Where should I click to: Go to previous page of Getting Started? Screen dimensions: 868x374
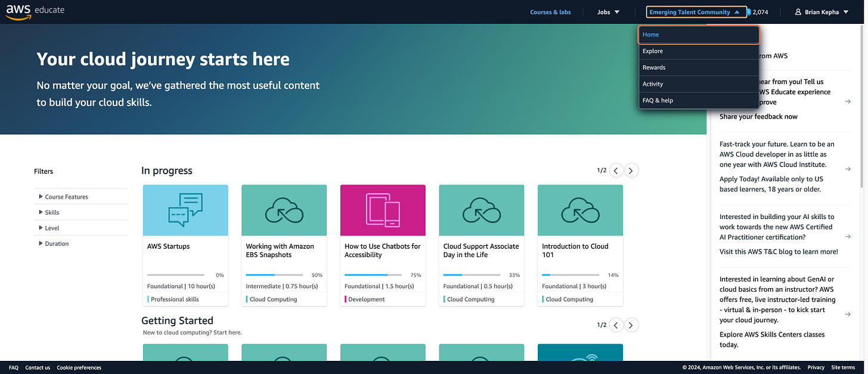pos(616,325)
